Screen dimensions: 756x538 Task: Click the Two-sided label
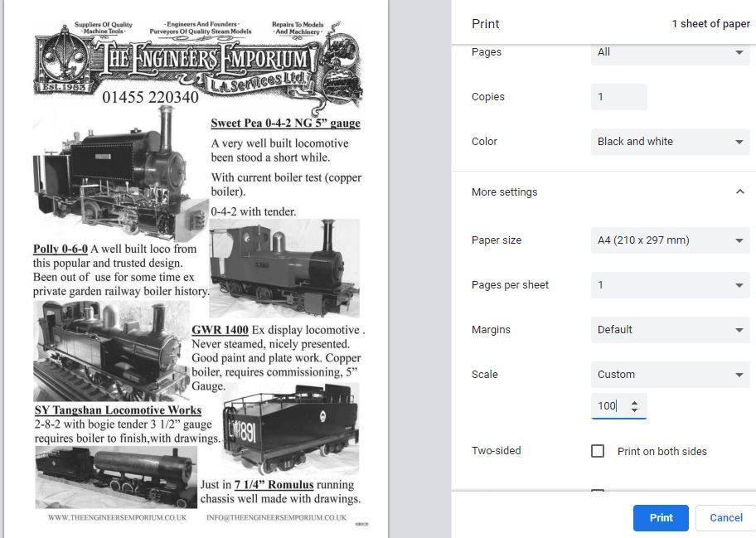click(496, 451)
